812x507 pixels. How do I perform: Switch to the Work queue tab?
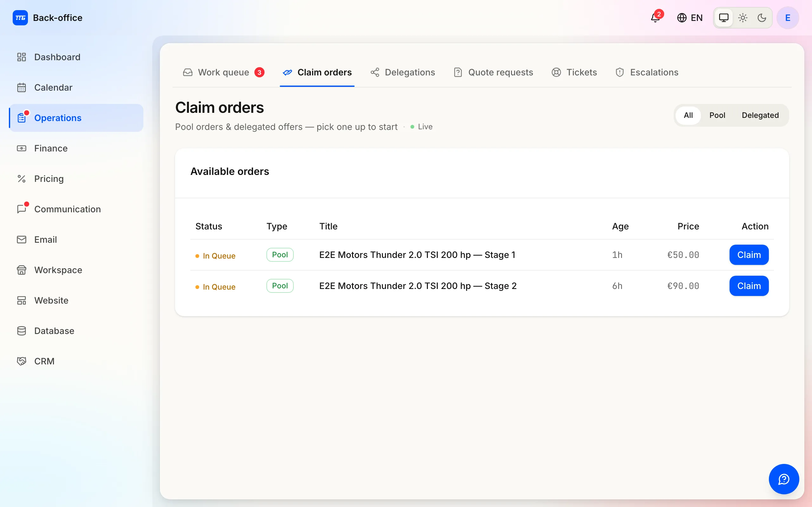click(224, 73)
